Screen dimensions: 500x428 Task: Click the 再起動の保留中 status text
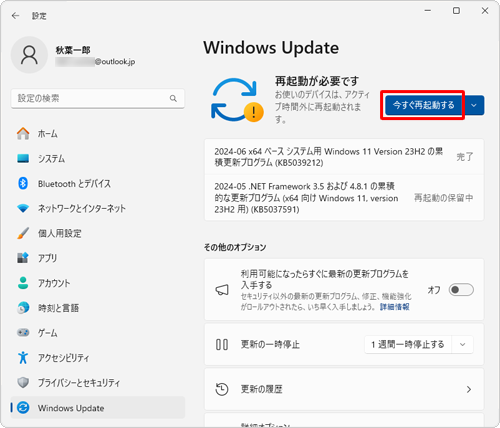point(443,198)
